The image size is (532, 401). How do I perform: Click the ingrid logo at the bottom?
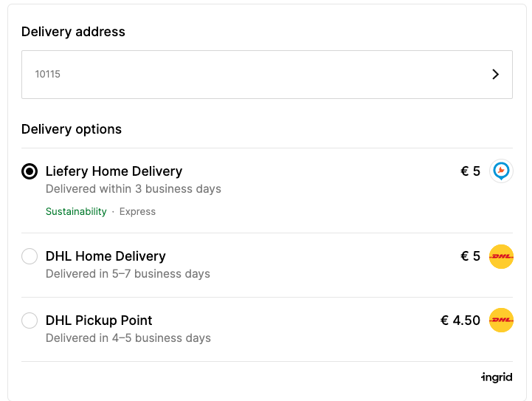[x=497, y=377]
